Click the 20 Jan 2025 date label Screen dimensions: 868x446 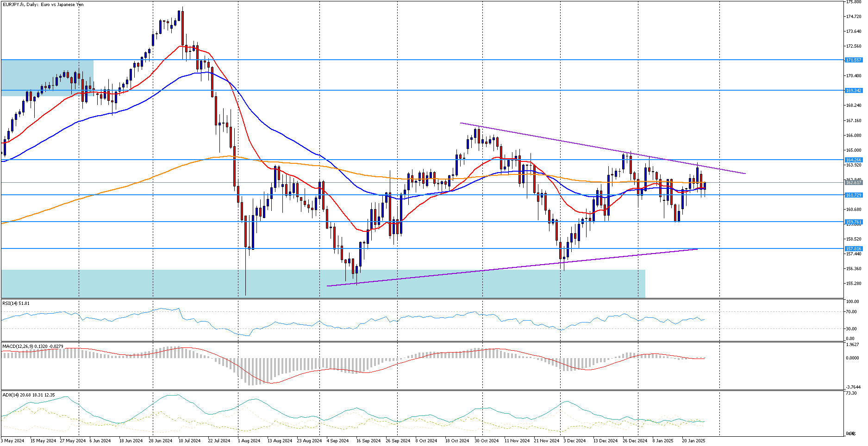(x=693, y=441)
